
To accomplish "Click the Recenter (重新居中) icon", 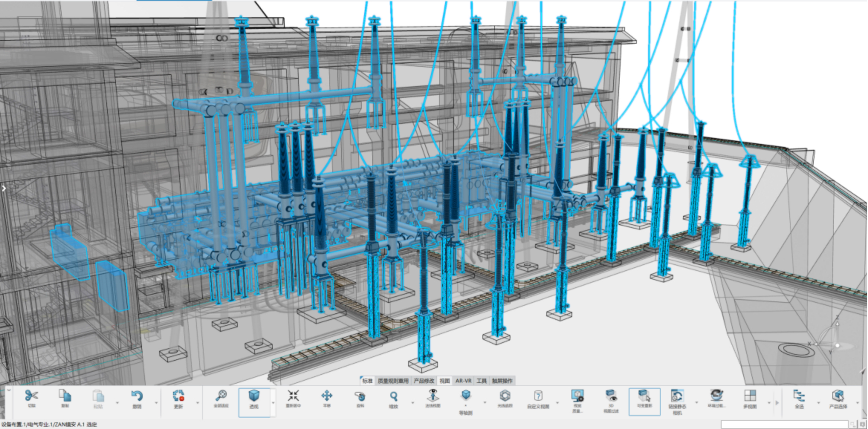I will pyautogui.click(x=293, y=396).
